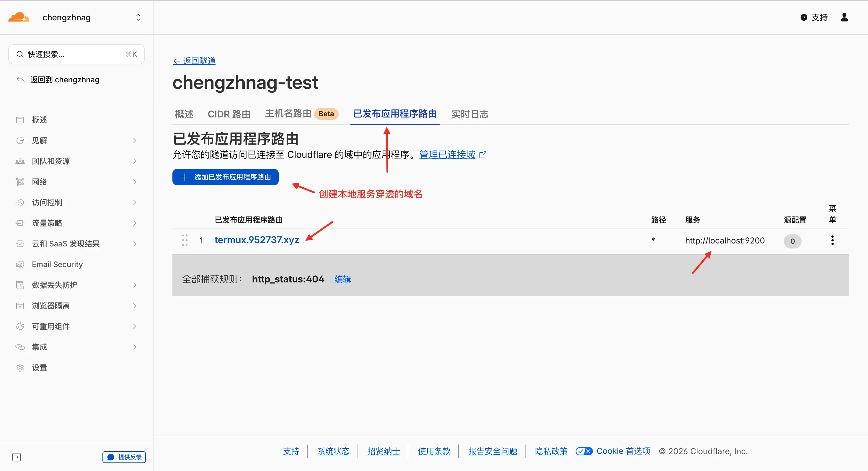
Task: Click 编辑 next to the catch-all rule
Action: click(343, 279)
